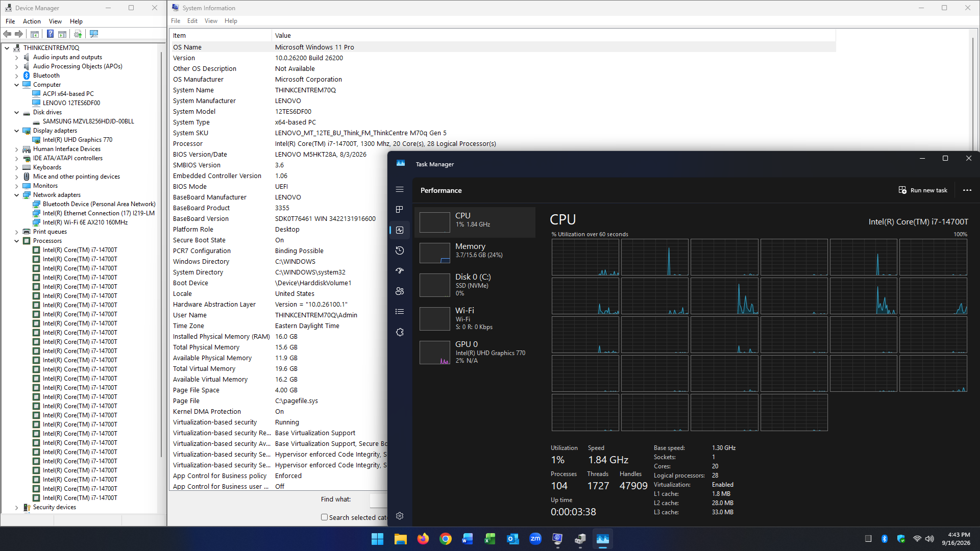
Task: Check Search selected category only checkbox
Action: coord(324,517)
